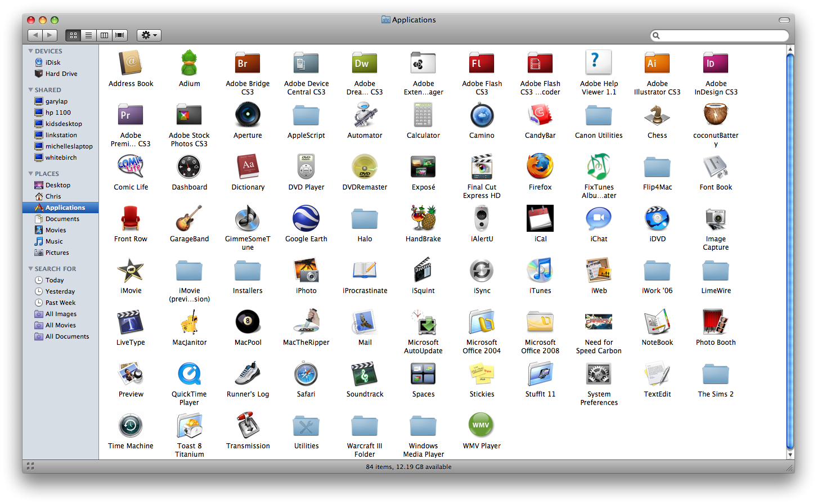The width and height of the screenshot is (817, 504).
Task: Click the WMV Player icon
Action: (x=482, y=425)
